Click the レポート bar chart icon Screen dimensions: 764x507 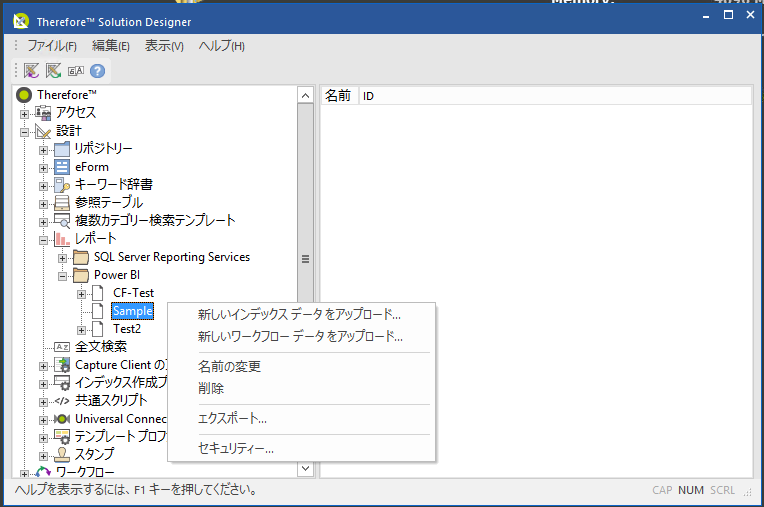point(62,239)
